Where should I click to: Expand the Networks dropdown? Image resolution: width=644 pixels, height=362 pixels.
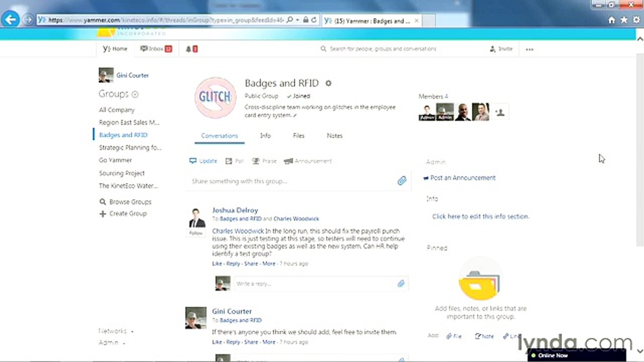116,331
